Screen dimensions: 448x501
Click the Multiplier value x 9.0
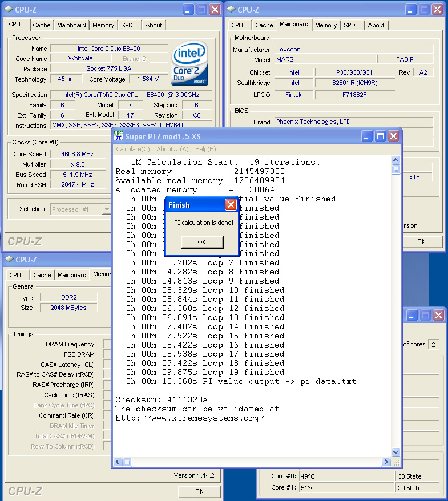[78, 164]
